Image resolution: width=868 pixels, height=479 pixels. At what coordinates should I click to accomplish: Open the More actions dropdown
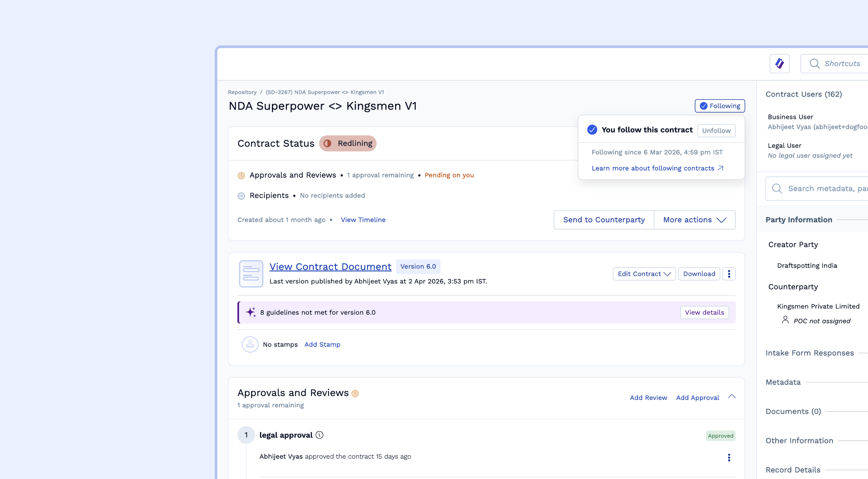pos(694,220)
